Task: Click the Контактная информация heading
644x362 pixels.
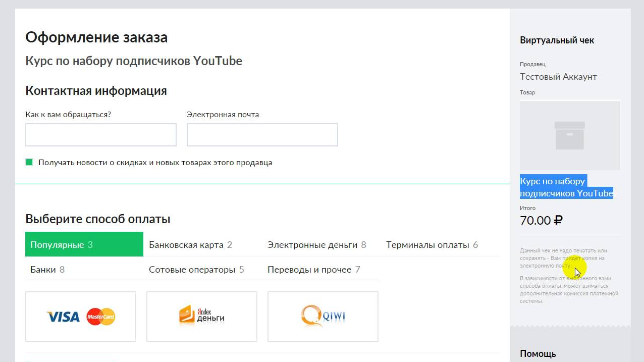Action: pos(96,91)
